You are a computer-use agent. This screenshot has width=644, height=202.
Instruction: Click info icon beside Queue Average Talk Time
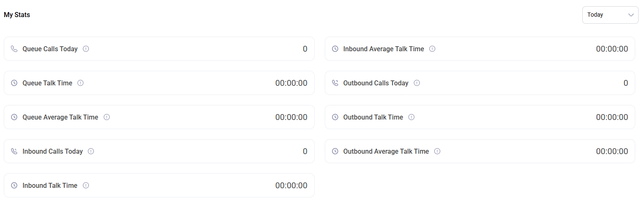107,117
